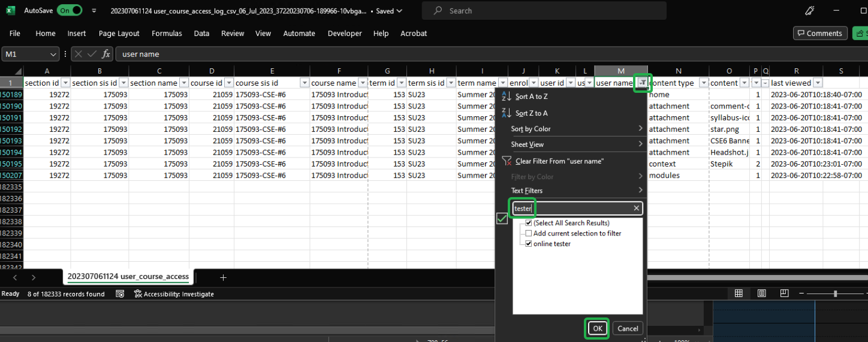The width and height of the screenshot is (868, 342).
Task: Open the Acrobat tab
Action: point(414,34)
